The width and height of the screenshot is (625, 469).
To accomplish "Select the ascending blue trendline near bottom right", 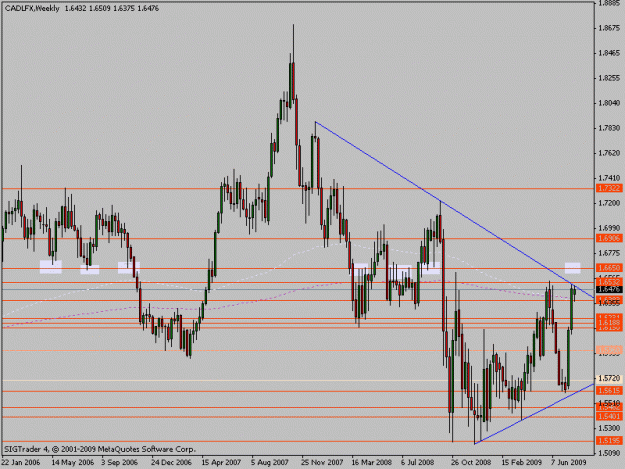I will click(x=534, y=414).
